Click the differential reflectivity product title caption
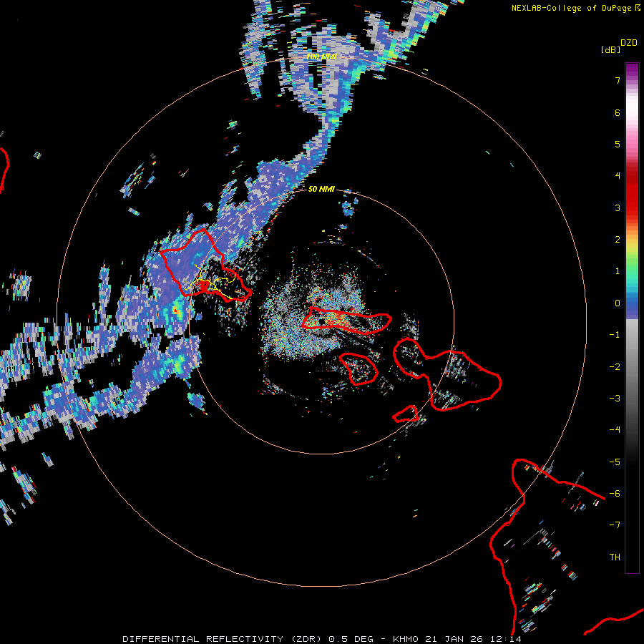The image size is (644, 644). coord(322,639)
